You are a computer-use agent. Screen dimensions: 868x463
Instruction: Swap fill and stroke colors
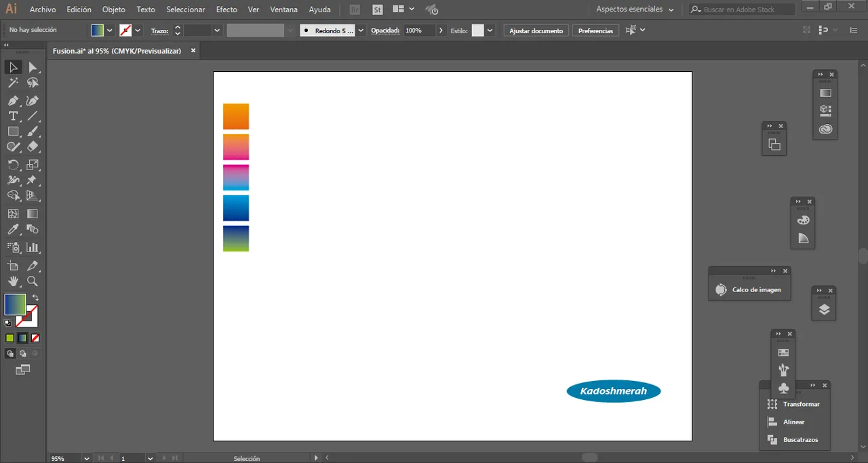(x=35, y=298)
